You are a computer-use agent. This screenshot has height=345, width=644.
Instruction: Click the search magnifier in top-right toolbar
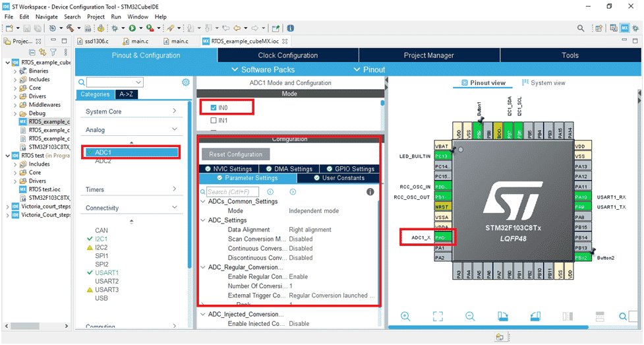click(580, 28)
